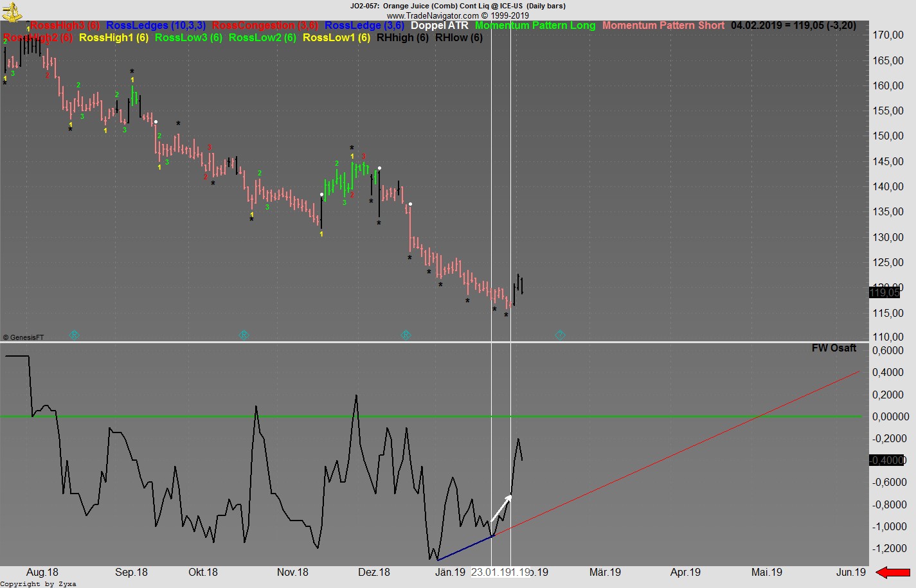Select the FW Osaft indicator label
Screen dimensions: 916x588
834,348
